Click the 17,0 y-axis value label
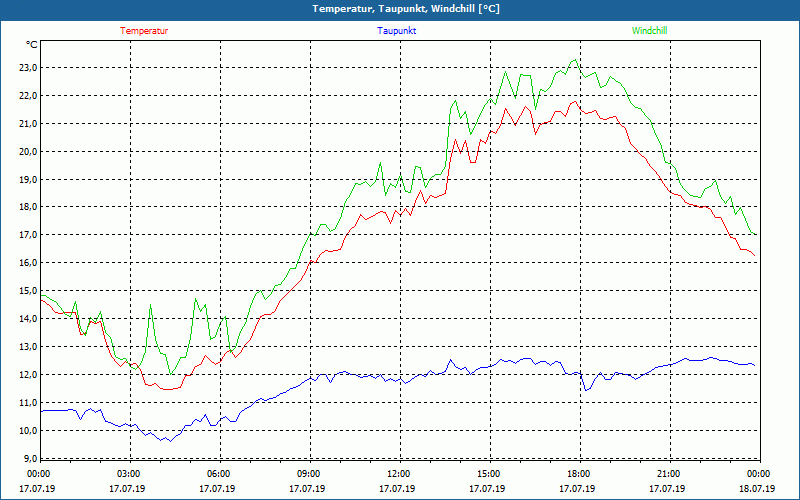Screen dimensions: 800x500 click(x=25, y=235)
